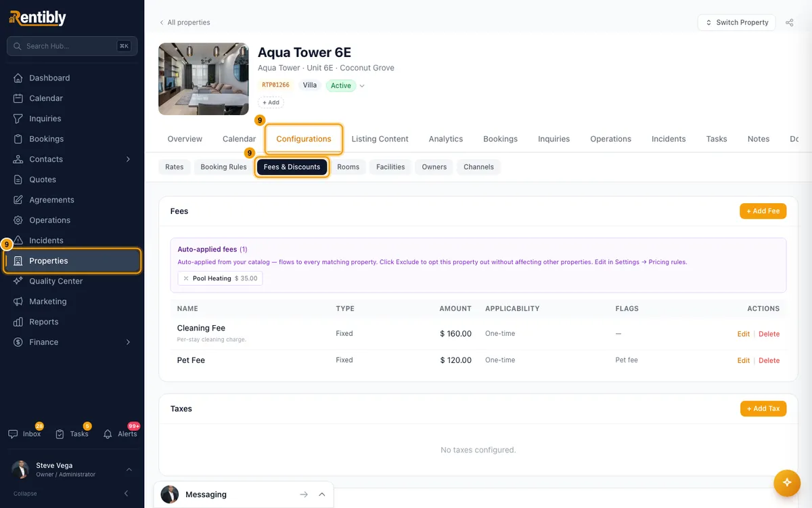Viewport: 812px width, 508px height.
Task: Collapse the sidebar with the arrow
Action: point(126,494)
